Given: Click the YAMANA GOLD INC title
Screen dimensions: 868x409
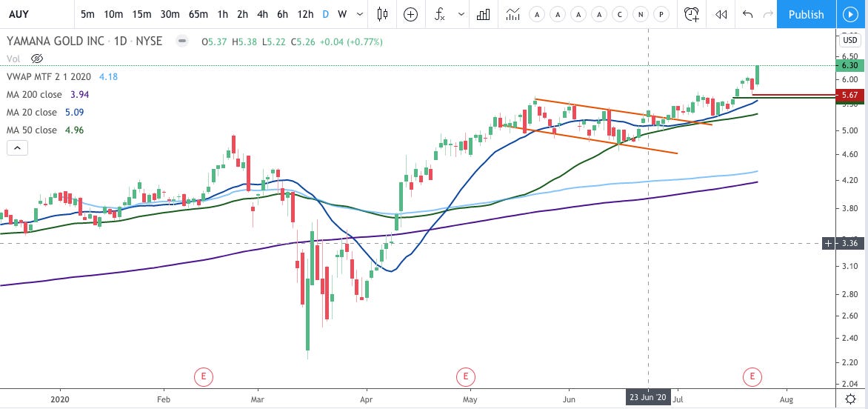Looking at the screenshot, I should pos(55,41).
